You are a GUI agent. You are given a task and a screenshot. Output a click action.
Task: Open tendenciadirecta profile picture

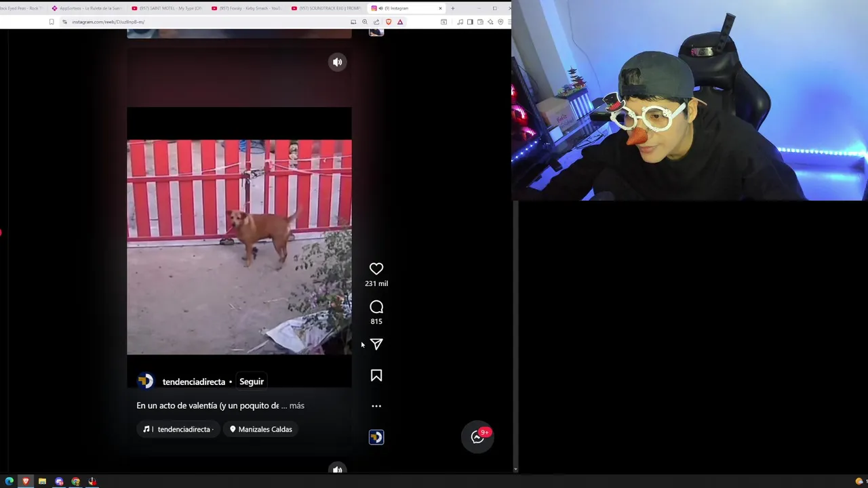click(145, 382)
